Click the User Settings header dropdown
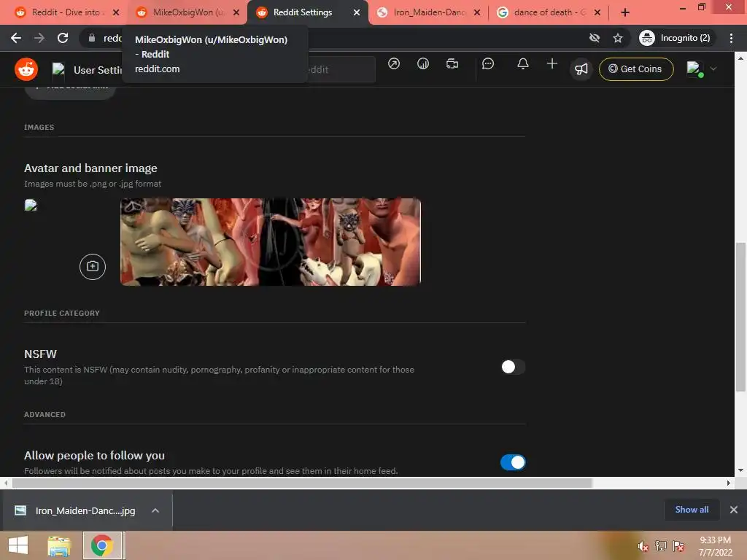The image size is (747, 560). click(x=88, y=69)
